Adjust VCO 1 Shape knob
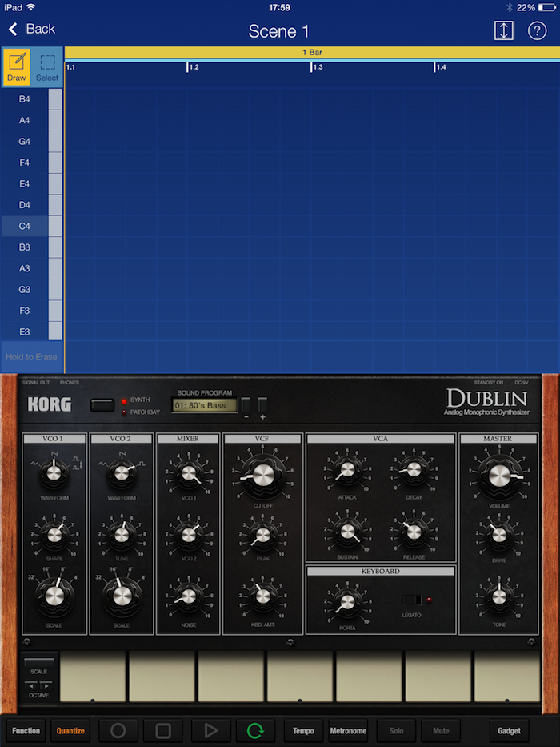Viewport: 560px width, 747px height. point(54,535)
